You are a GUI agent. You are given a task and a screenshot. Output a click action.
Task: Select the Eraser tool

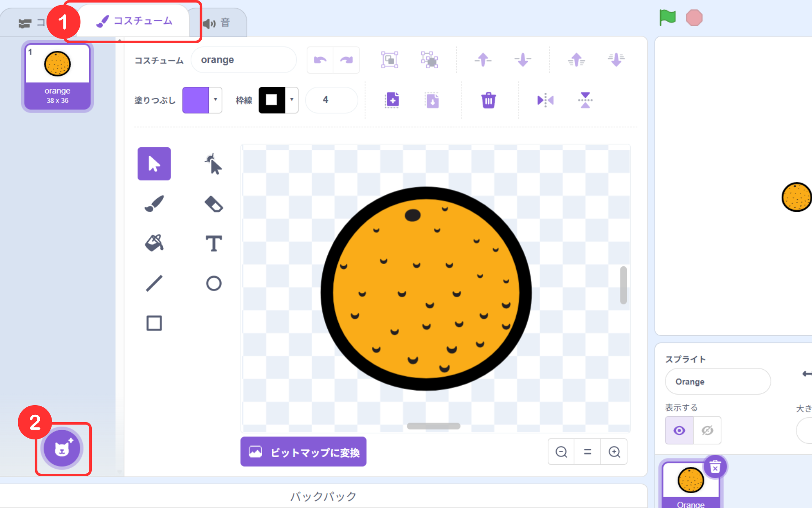(x=214, y=204)
